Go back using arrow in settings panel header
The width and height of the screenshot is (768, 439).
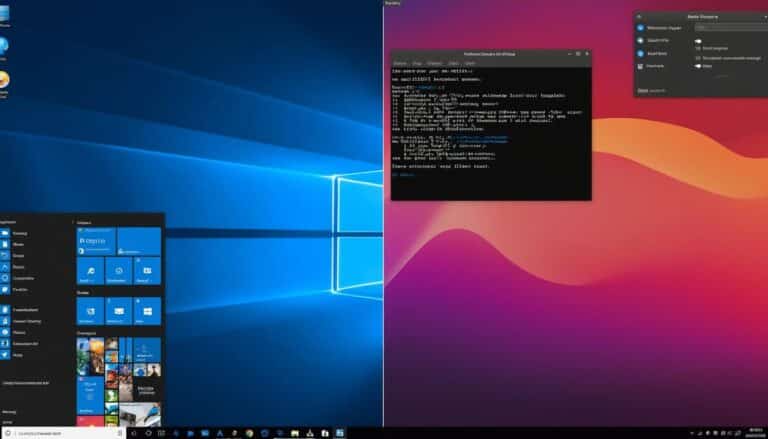click(639, 17)
